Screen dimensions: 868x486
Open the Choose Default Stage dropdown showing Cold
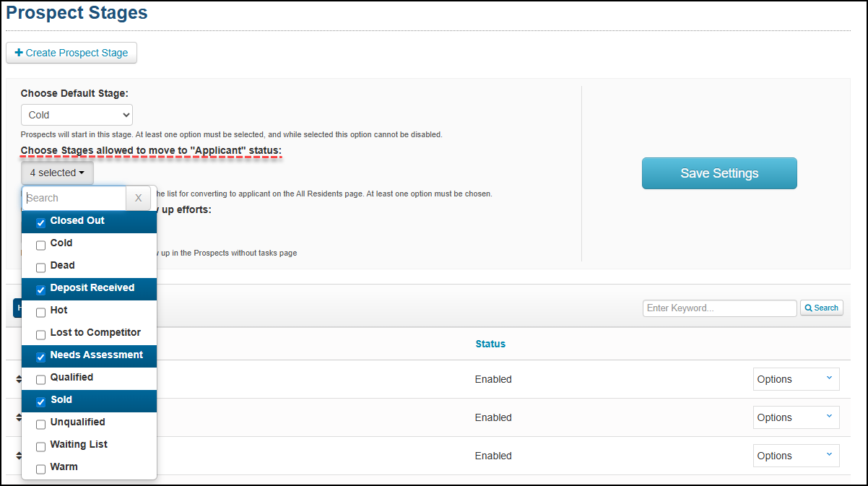point(77,115)
